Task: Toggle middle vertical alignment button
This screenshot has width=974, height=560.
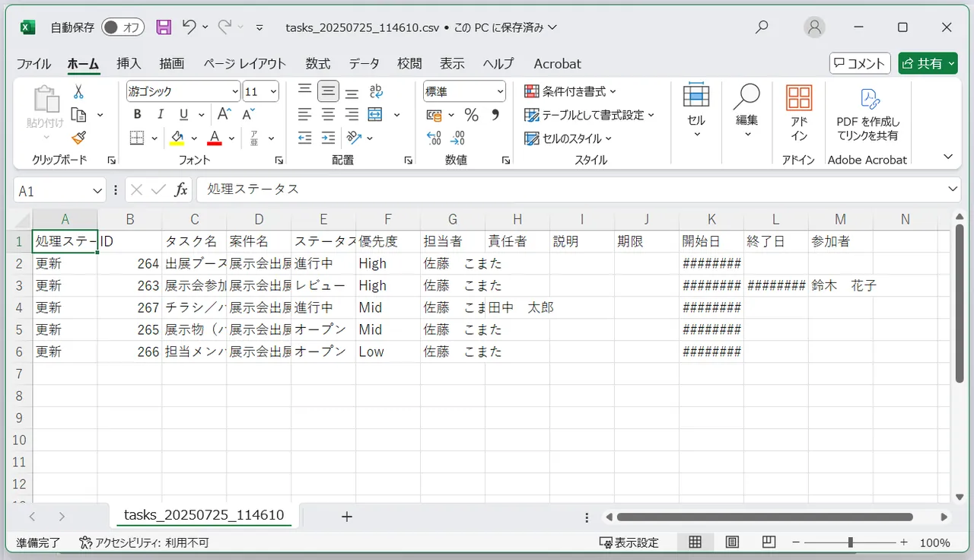Action: point(328,91)
